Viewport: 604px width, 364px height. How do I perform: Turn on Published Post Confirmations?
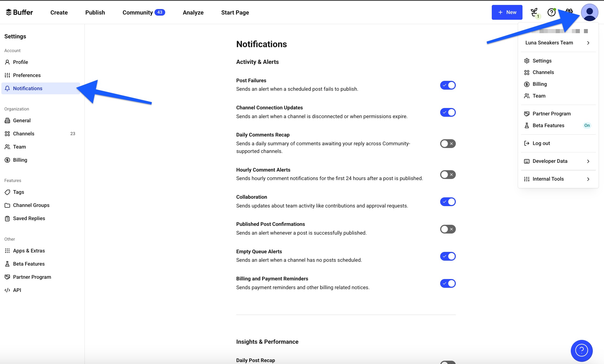point(448,229)
